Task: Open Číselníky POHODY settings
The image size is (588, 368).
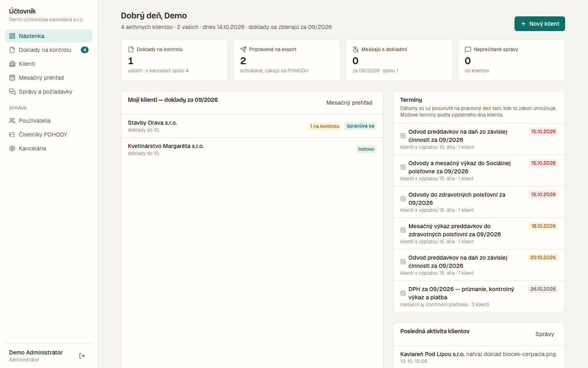Action: pyautogui.click(x=49, y=135)
